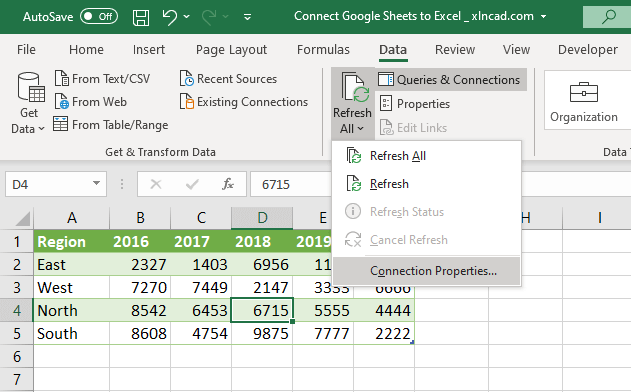Click cell containing South
This screenshot has width=631, height=392.
[x=72, y=333]
